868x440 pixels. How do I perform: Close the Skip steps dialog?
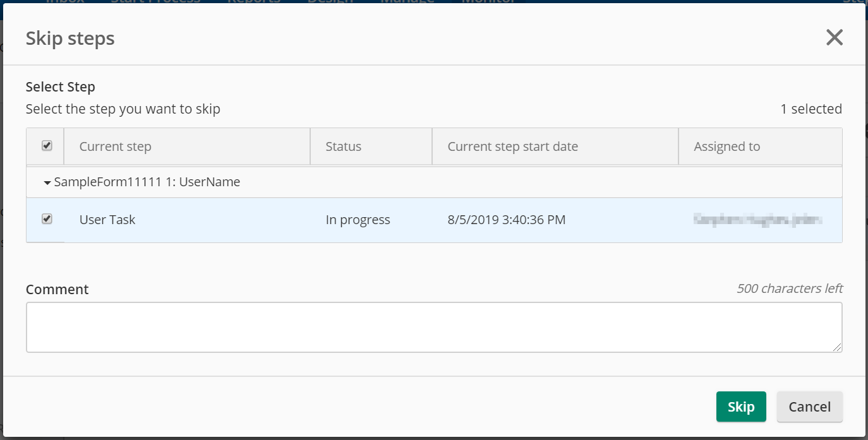click(835, 37)
